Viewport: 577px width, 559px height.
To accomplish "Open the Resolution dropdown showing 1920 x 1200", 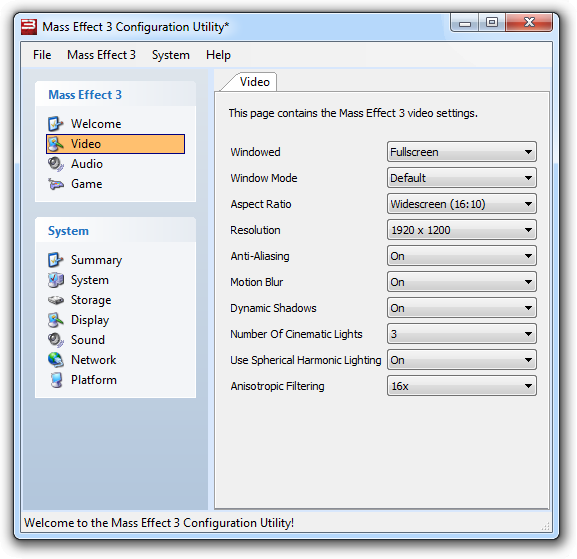I will click(461, 230).
